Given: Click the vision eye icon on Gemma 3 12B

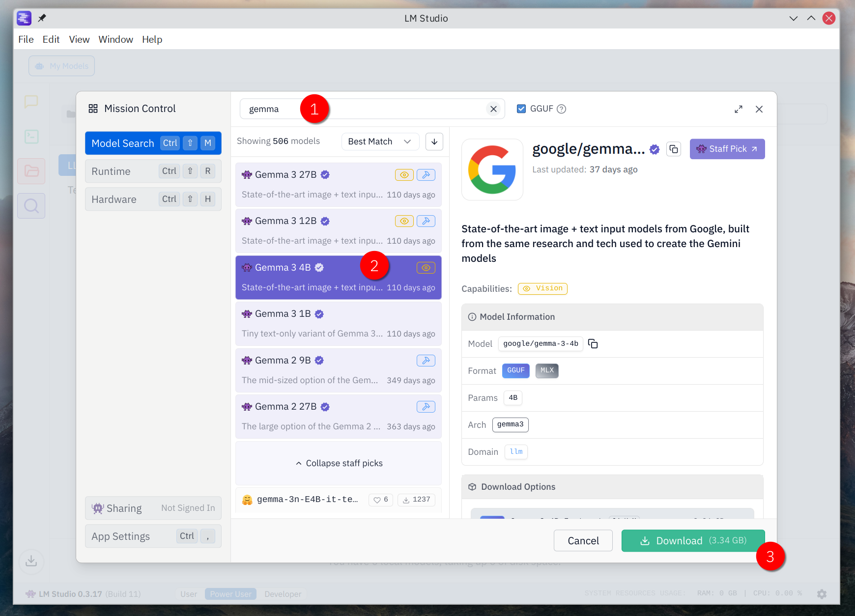Looking at the screenshot, I should pos(404,221).
